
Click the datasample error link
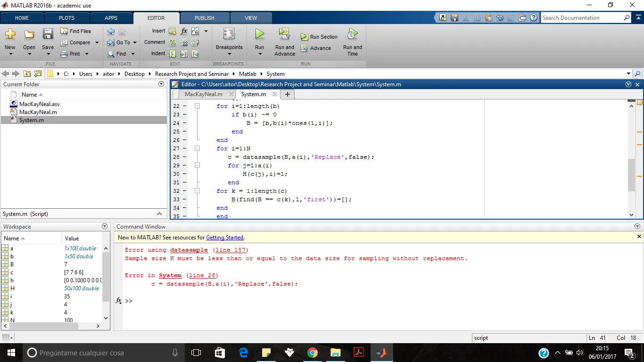[189, 250]
